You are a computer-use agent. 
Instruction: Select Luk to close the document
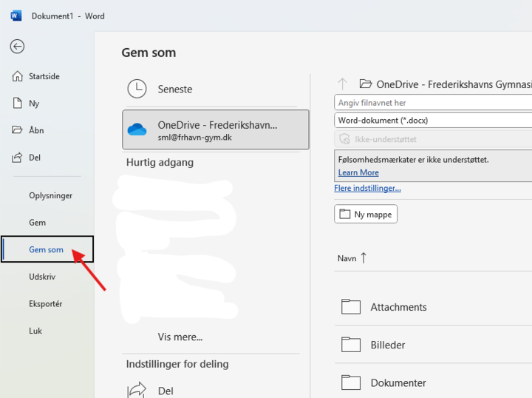tap(35, 331)
